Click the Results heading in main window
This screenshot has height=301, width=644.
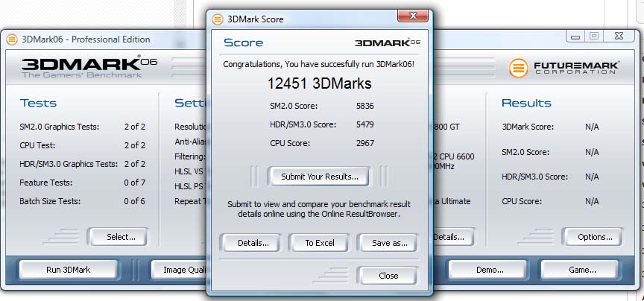pos(526,103)
